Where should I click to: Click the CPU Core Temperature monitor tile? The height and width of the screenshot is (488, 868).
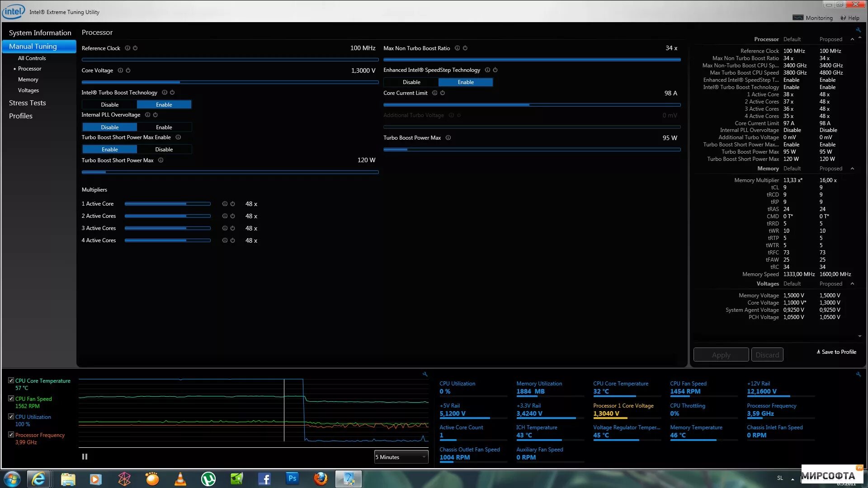(627, 389)
